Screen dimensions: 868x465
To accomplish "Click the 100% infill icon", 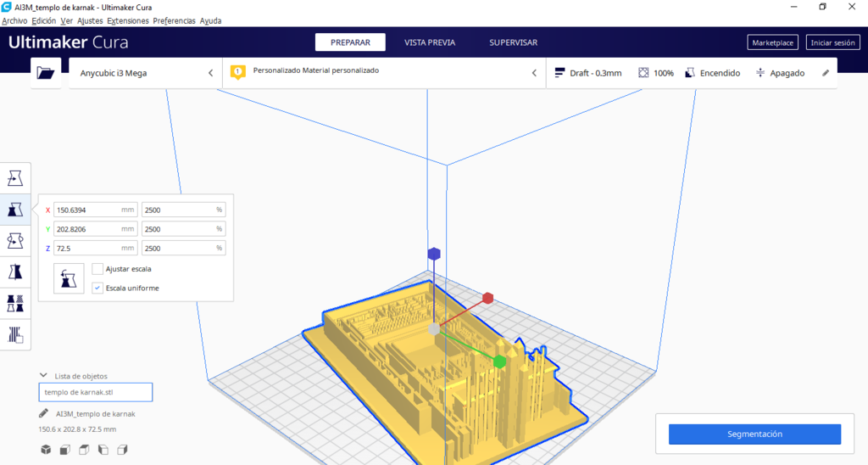I will (x=643, y=73).
